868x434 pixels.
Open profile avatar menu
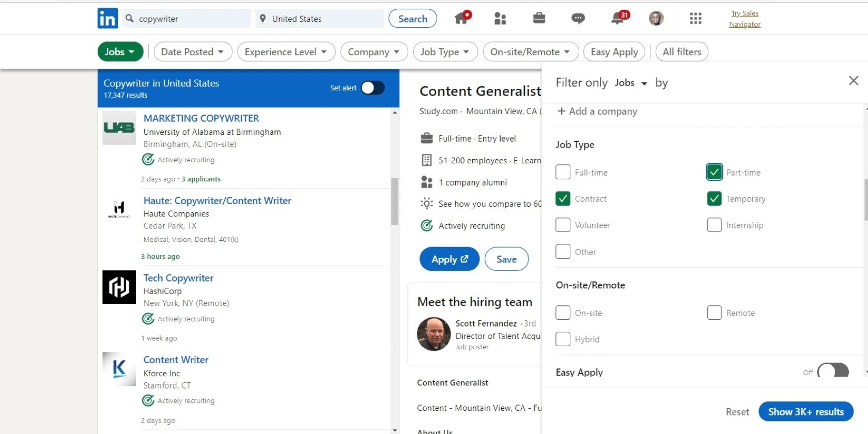point(656,19)
